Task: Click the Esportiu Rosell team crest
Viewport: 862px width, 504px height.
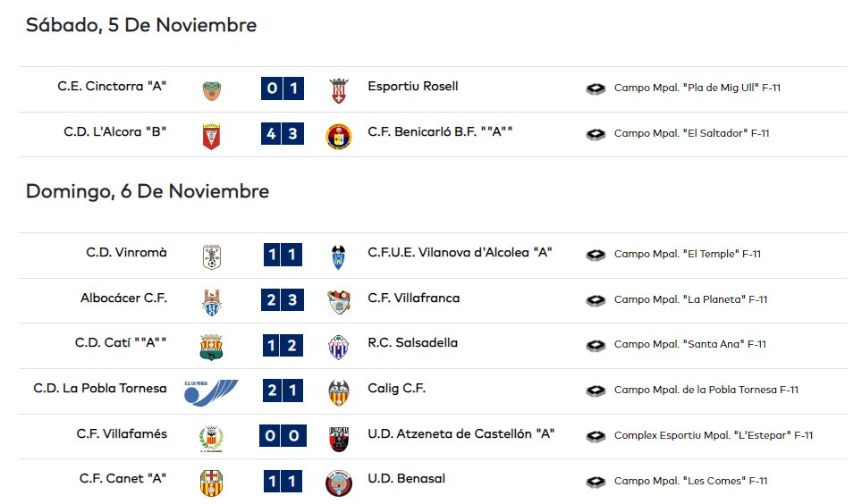Action: pyautogui.click(x=339, y=90)
